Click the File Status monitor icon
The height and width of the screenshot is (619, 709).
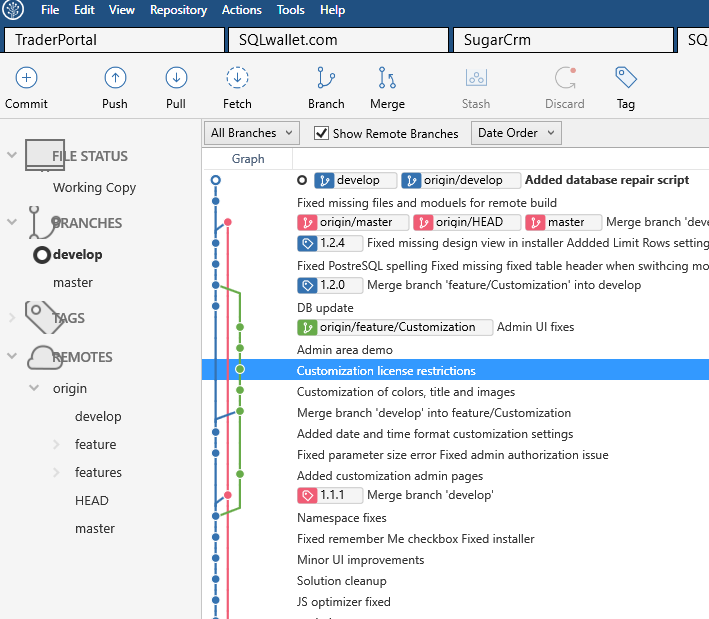[x=45, y=156]
